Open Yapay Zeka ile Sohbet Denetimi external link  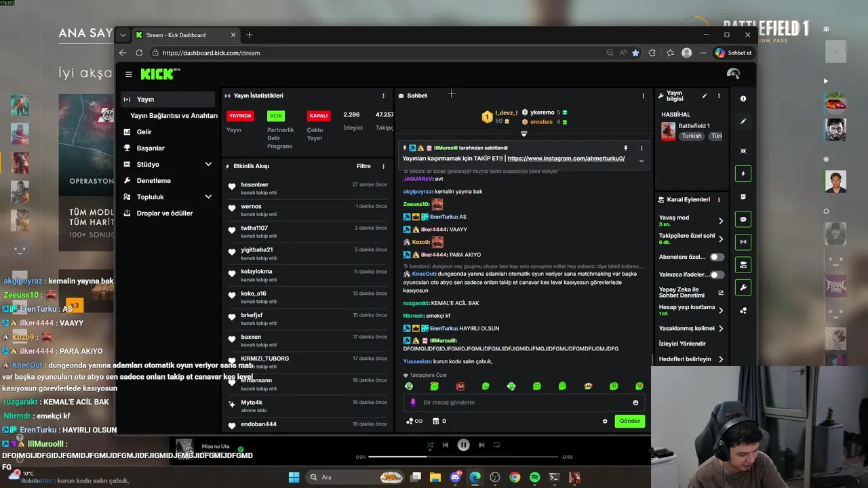click(x=721, y=293)
